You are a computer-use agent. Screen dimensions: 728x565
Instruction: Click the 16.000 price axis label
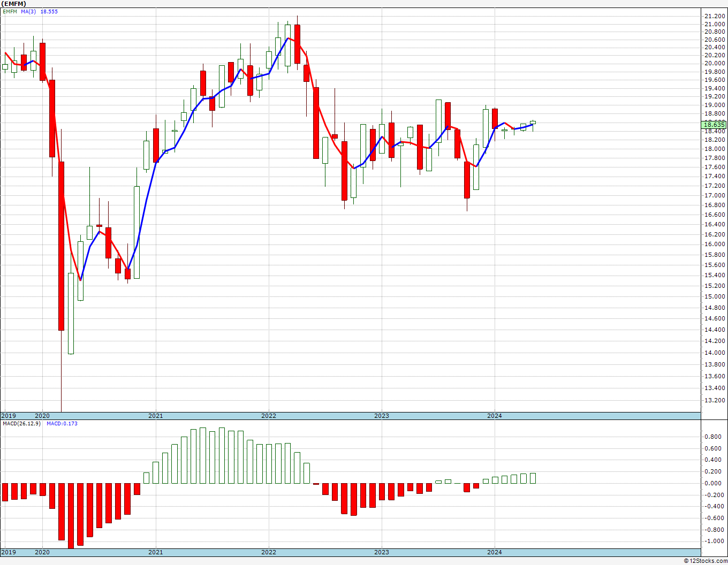point(715,244)
